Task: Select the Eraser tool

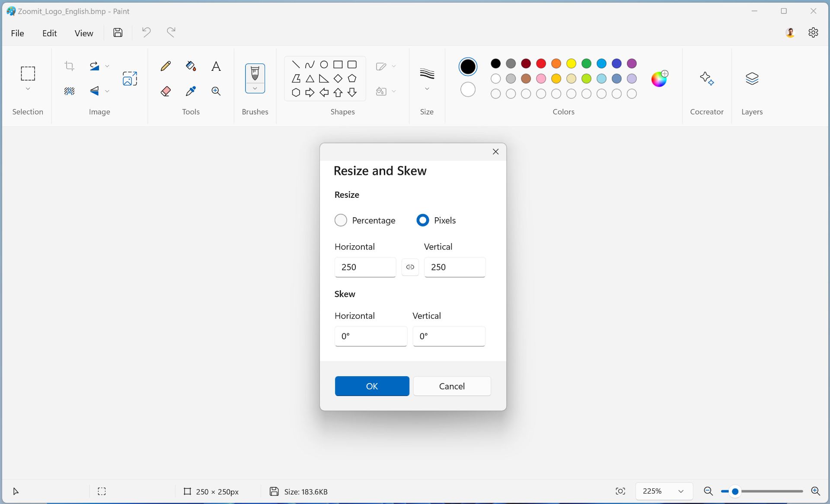Action: click(165, 91)
